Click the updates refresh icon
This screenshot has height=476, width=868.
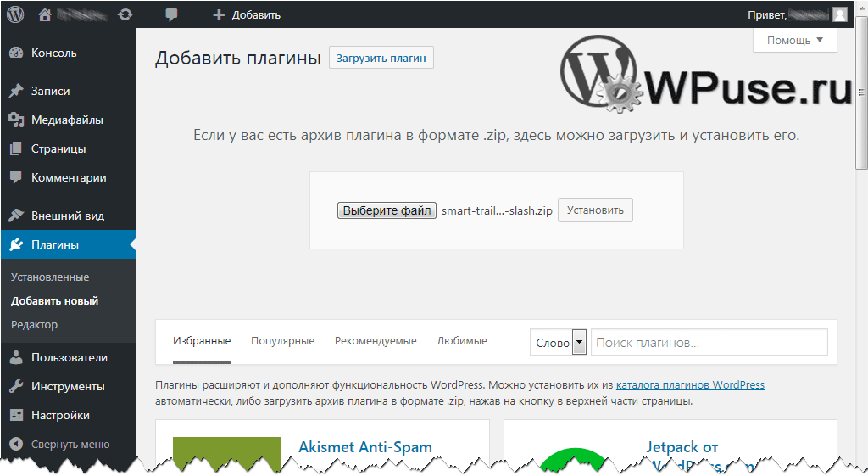pyautogui.click(x=125, y=14)
